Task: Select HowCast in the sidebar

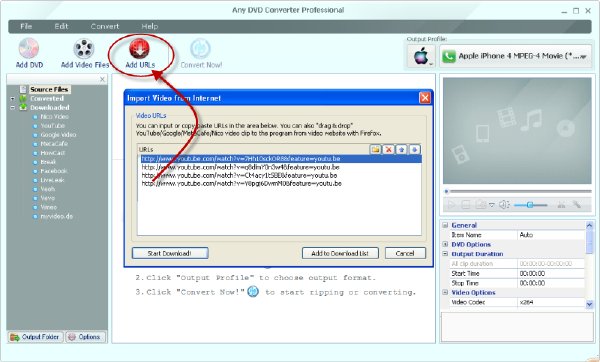Action: click(53, 153)
